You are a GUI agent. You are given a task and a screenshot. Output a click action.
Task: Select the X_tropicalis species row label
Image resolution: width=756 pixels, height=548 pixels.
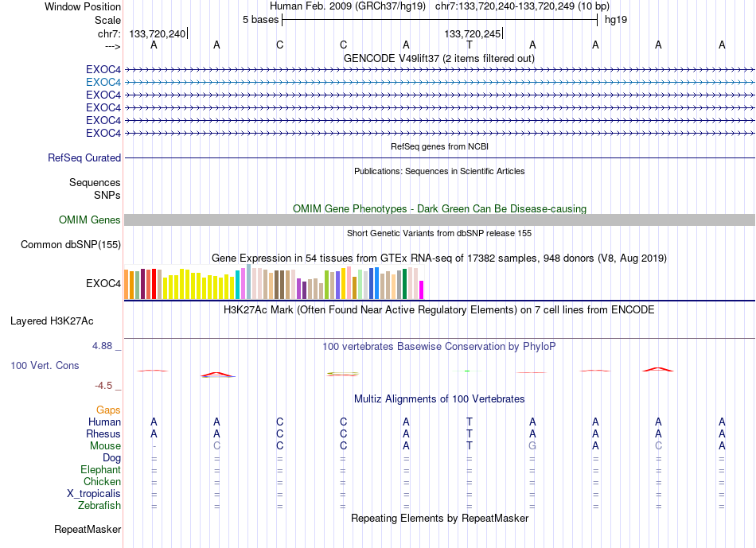(x=94, y=494)
